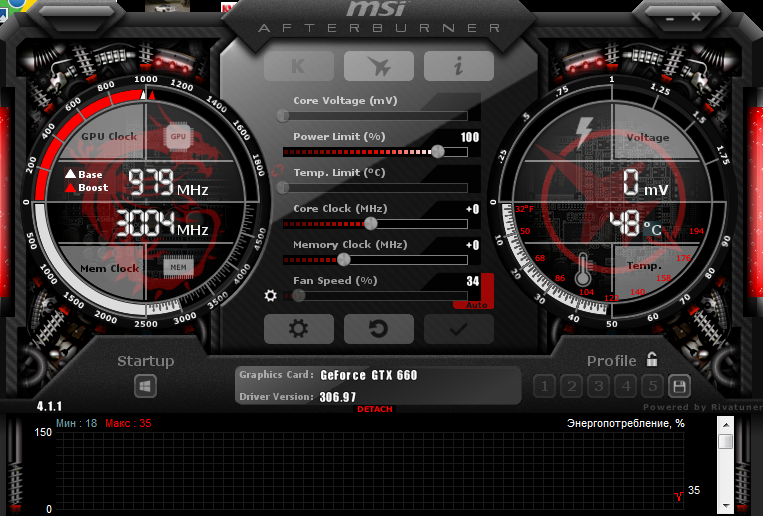This screenshot has height=516, width=763.
Task: Select profile slot 1
Action: 544,387
